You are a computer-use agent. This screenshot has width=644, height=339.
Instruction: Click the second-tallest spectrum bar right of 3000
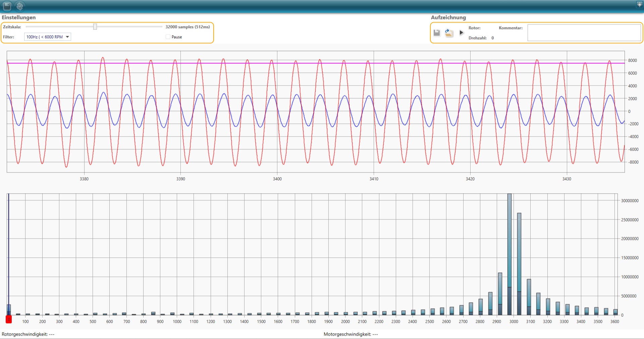coord(519,264)
